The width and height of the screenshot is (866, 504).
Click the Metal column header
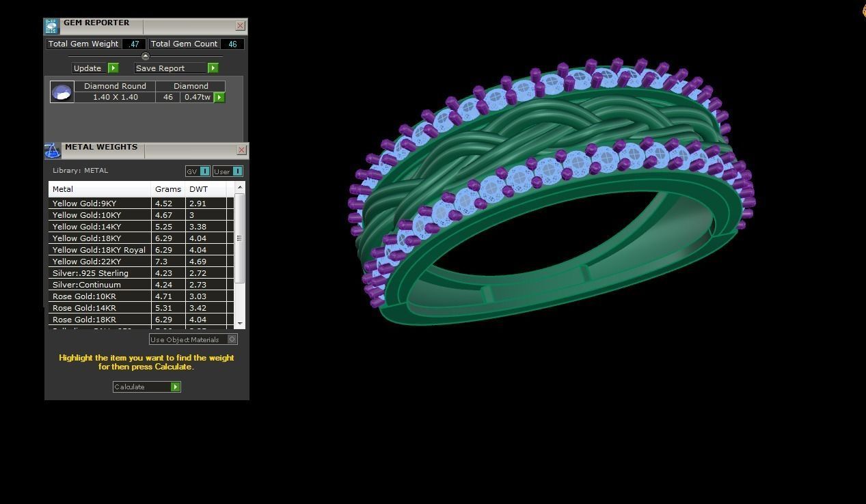coord(100,189)
